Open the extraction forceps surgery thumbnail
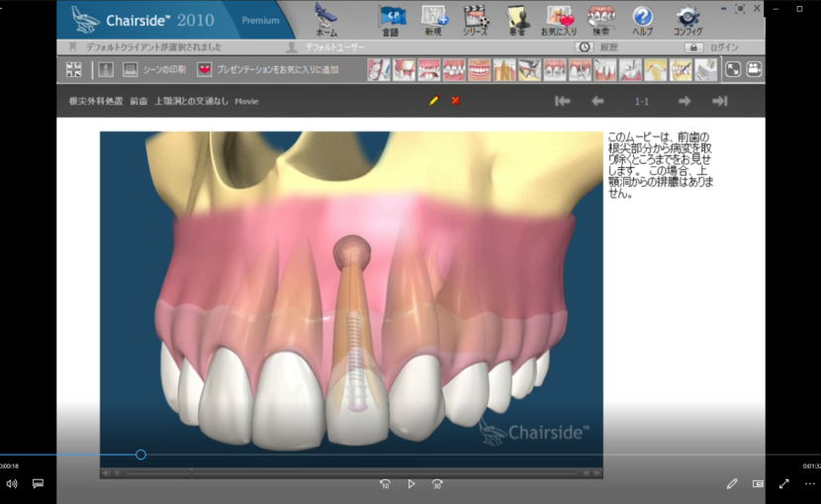This screenshot has width=821, height=504. [x=529, y=69]
